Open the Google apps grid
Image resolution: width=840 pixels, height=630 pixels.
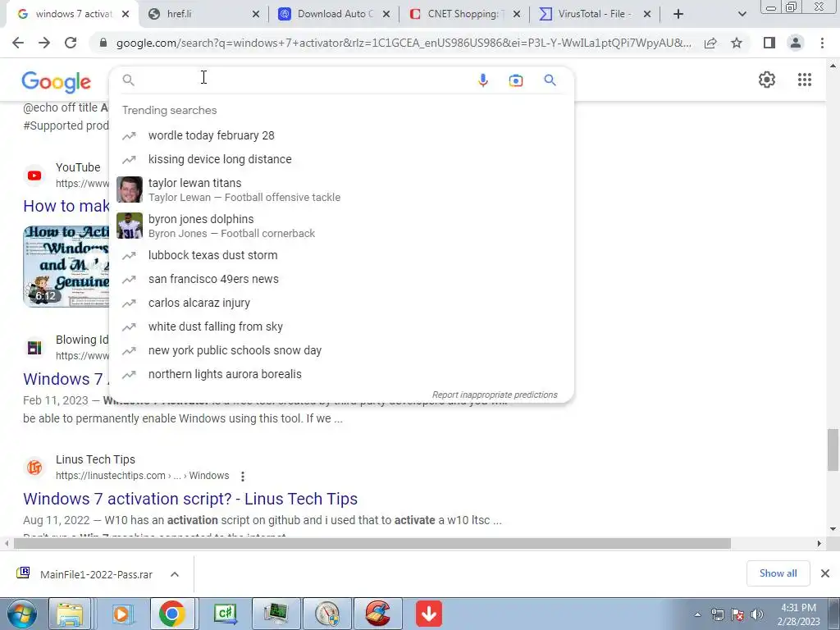click(805, 80)
